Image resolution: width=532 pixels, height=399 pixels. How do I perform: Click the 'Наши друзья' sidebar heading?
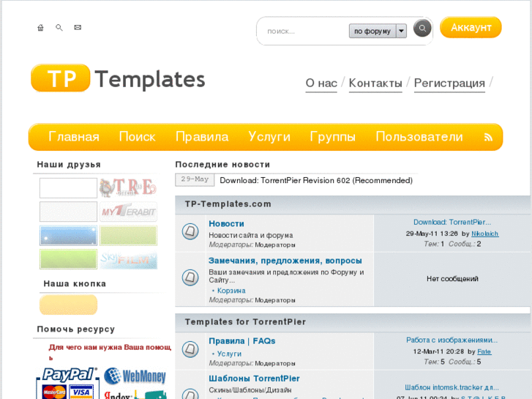[x=69, y=164]
